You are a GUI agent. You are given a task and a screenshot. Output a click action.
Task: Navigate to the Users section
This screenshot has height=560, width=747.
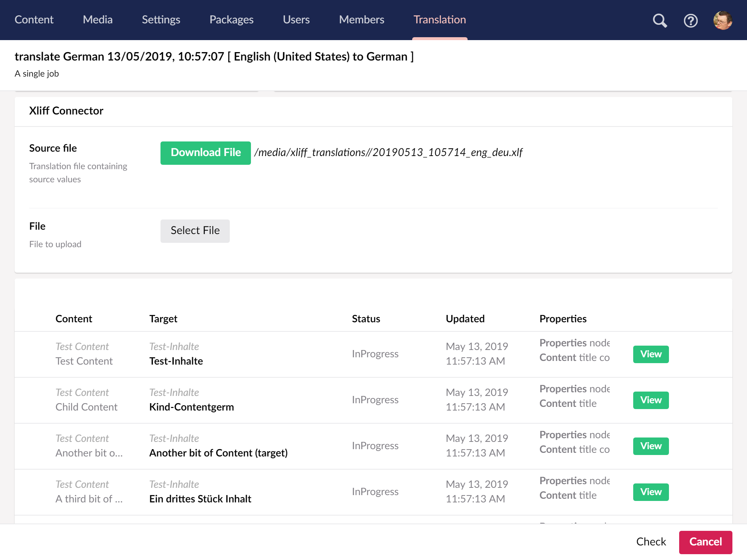296,20
